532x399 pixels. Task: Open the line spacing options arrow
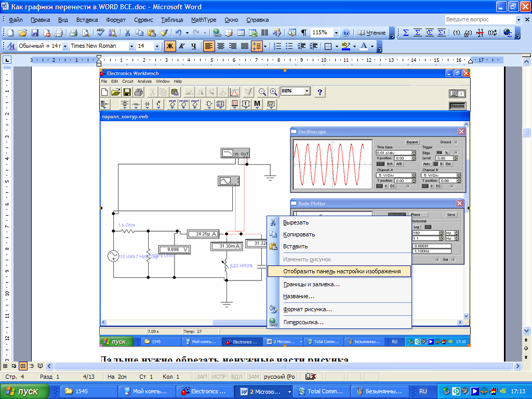coord(265,46)
